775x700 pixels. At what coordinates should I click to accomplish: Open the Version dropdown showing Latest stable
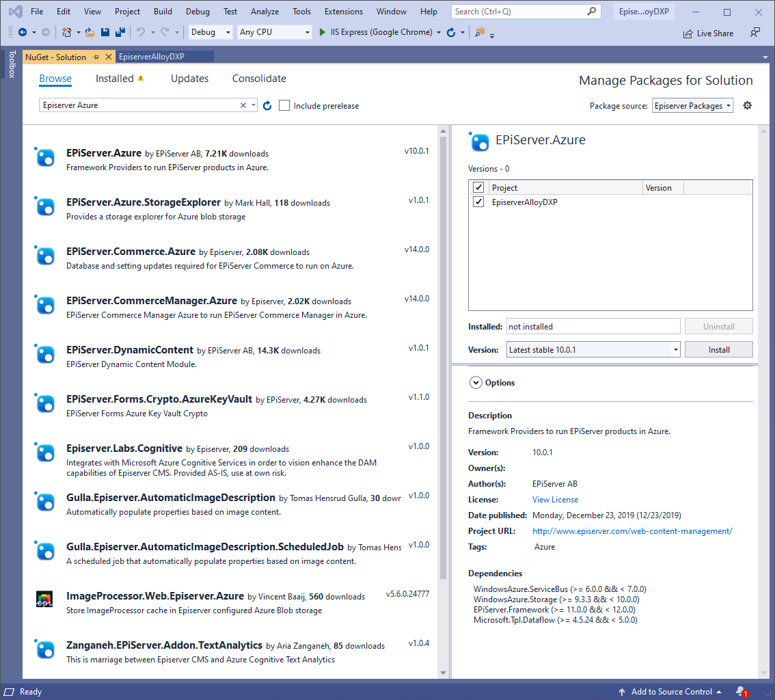pos(593,349)
